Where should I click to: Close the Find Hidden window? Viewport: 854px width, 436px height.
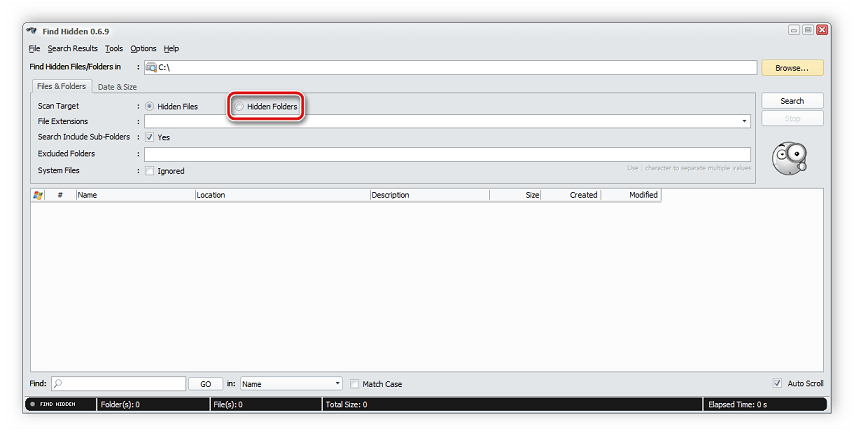(x=822, y=30)
